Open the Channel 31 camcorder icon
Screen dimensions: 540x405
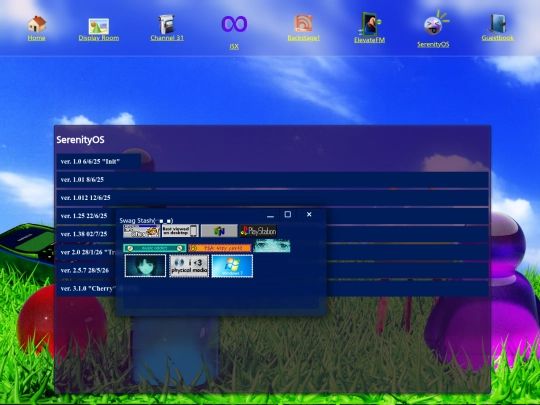click(167, 24)
